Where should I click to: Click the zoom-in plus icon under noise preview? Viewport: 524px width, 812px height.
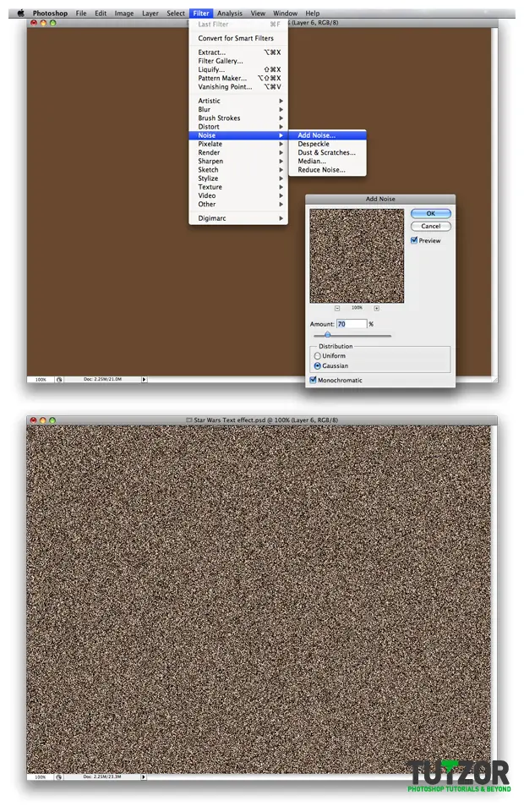pyautogui.click(x=377, y=308)
